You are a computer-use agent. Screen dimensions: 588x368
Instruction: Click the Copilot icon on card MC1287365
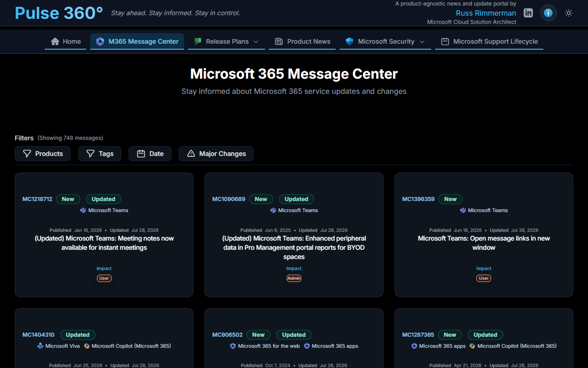[472, 346]
